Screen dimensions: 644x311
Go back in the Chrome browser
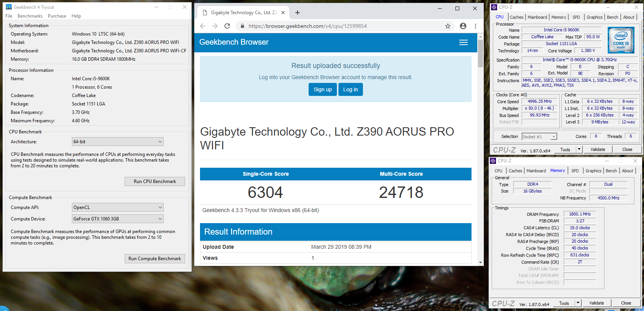coord(203,26)
